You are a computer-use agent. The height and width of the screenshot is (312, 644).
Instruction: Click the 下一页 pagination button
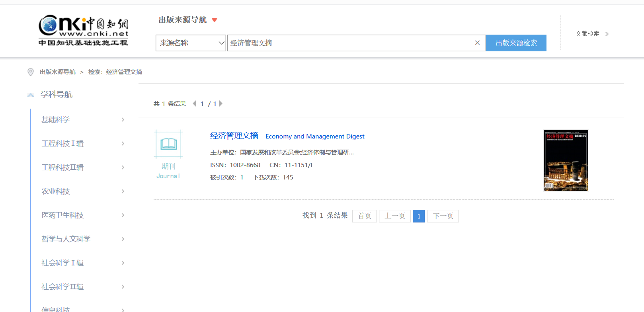point(443,216)
